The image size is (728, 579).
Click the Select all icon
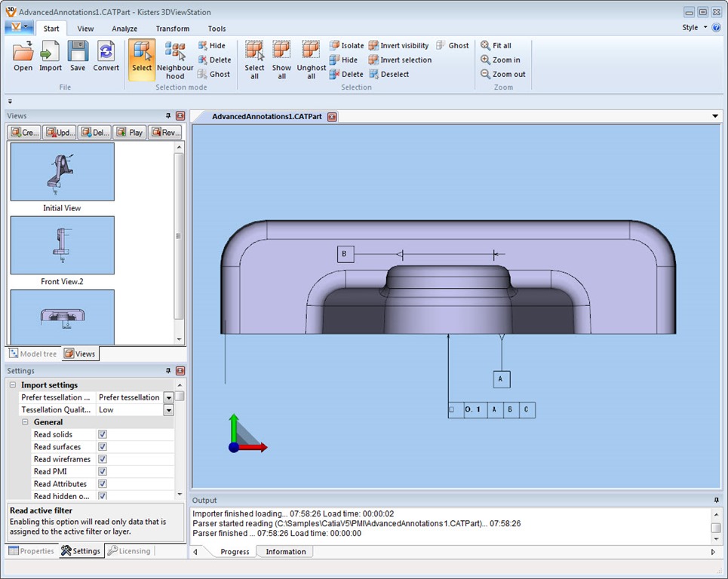(254, 60)
